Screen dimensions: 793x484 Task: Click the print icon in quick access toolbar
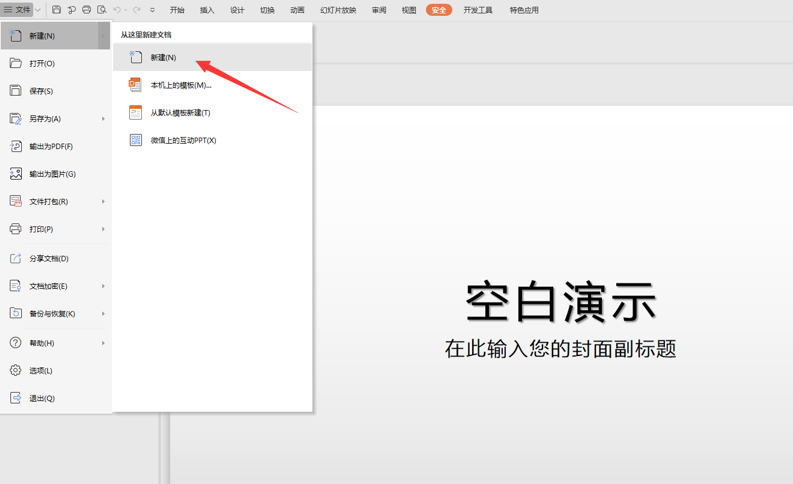(86, 10)
